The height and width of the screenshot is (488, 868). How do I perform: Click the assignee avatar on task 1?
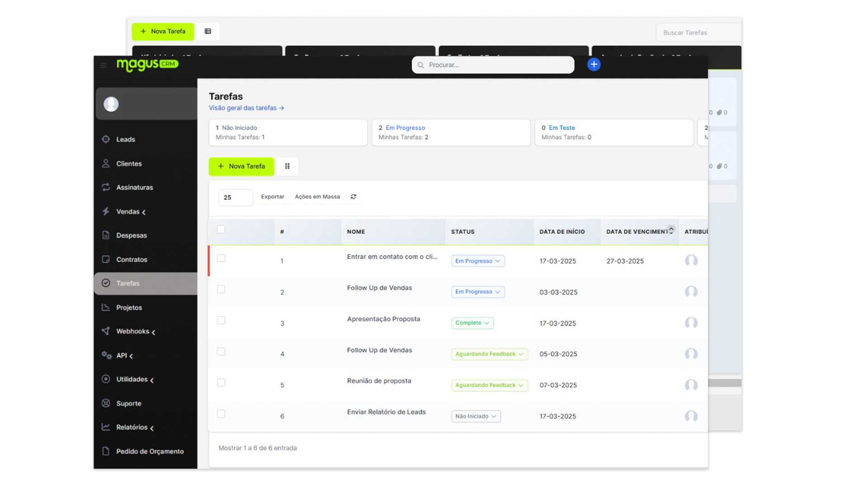(x=691, y=261)
